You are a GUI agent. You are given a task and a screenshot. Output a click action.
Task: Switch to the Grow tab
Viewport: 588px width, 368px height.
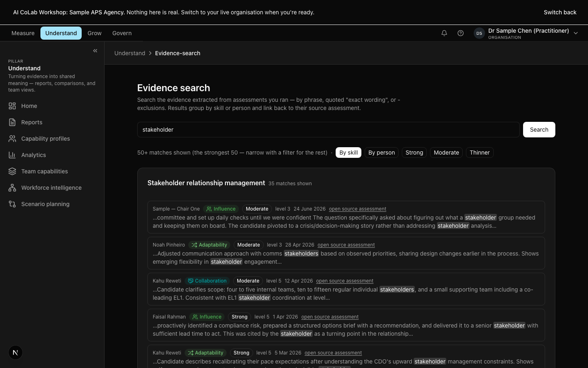94,33
